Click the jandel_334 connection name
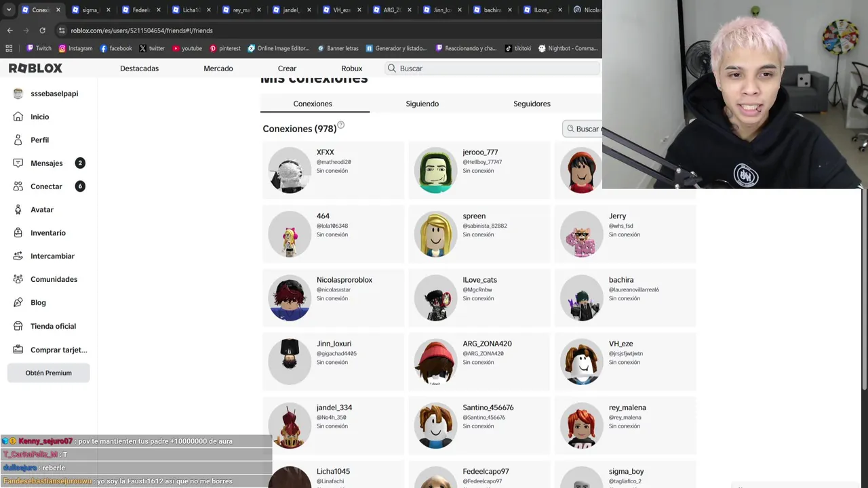 (x=334, y=407)
